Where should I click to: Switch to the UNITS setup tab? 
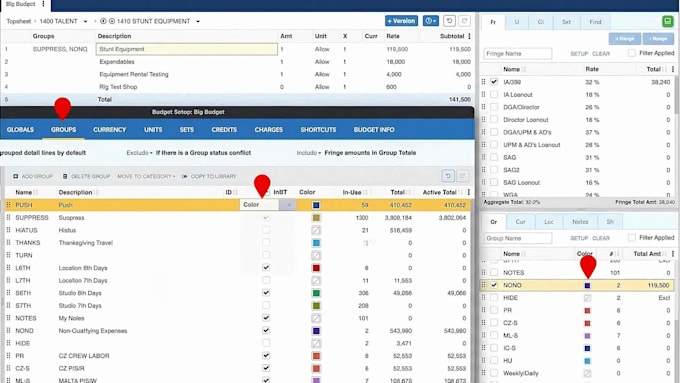(153, 130)
